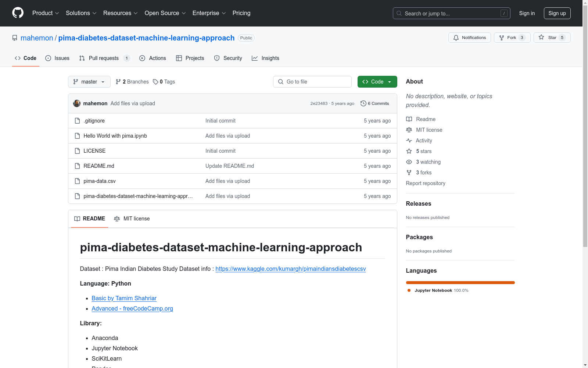Select the Code repository tab
The image size is (588, 368).
[x=26, y=58]
